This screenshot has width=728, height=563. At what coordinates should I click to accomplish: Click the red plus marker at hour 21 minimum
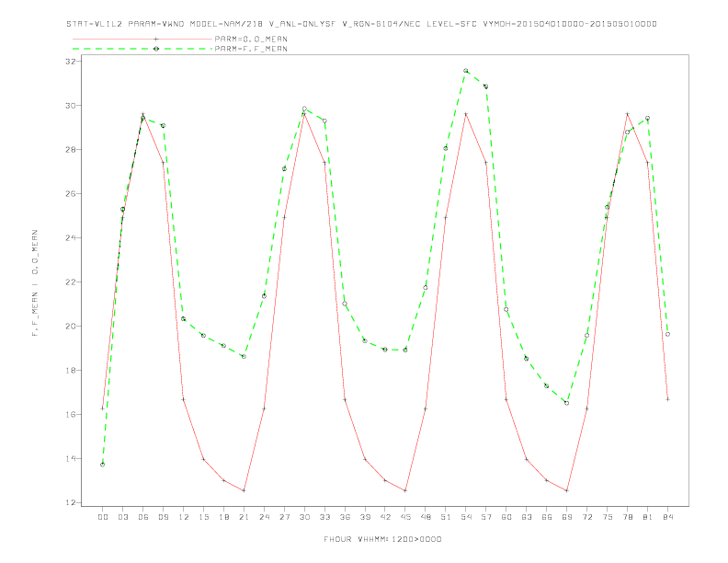(244, 490)
